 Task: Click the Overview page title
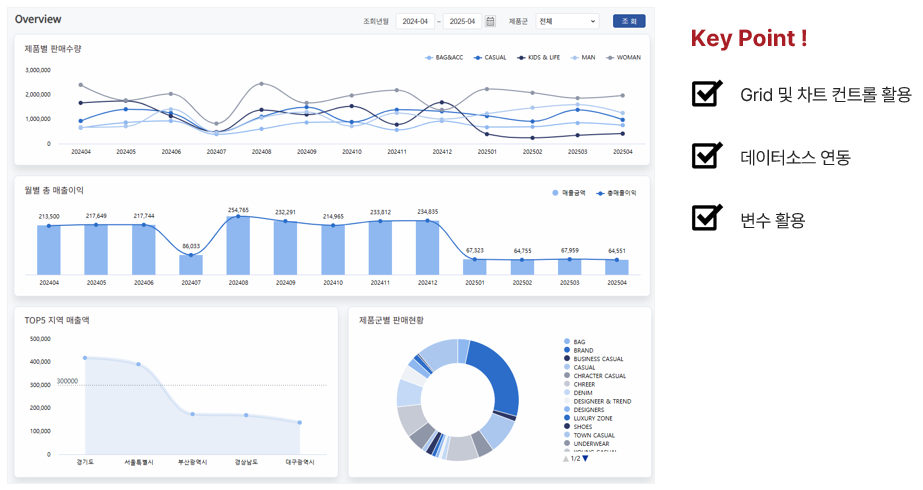click(38, 19)
